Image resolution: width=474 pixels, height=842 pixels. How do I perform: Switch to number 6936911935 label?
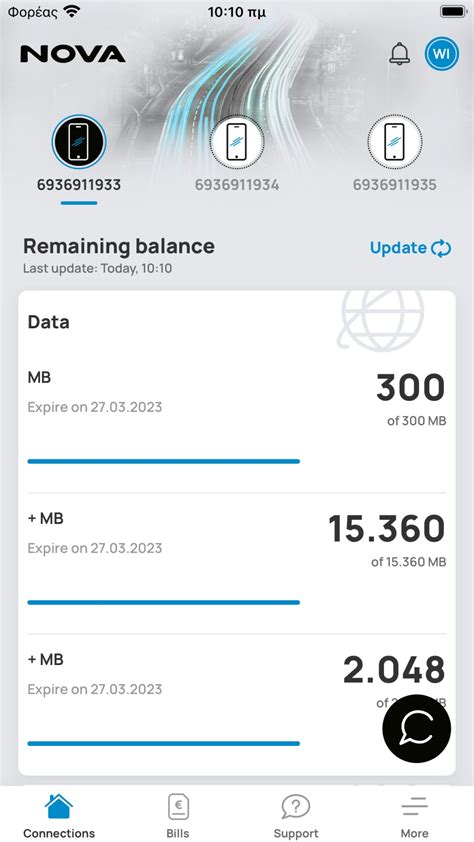point(395,185)
